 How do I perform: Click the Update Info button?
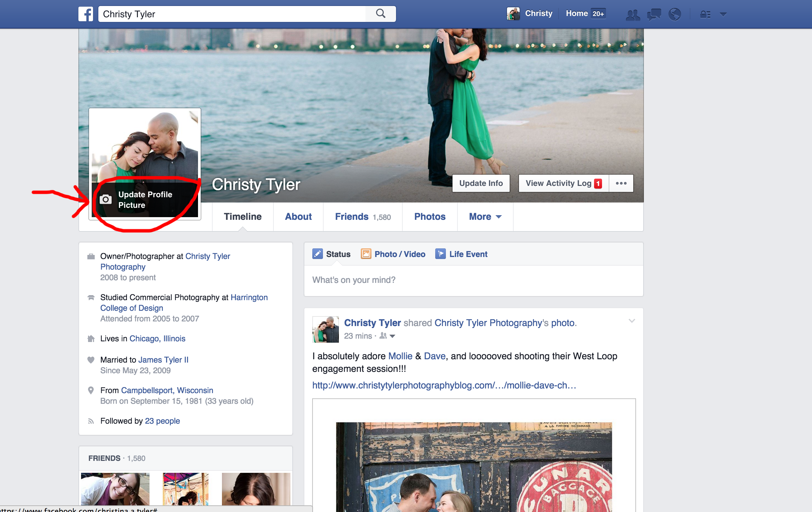pyautogui.click(x=480, y=183)
